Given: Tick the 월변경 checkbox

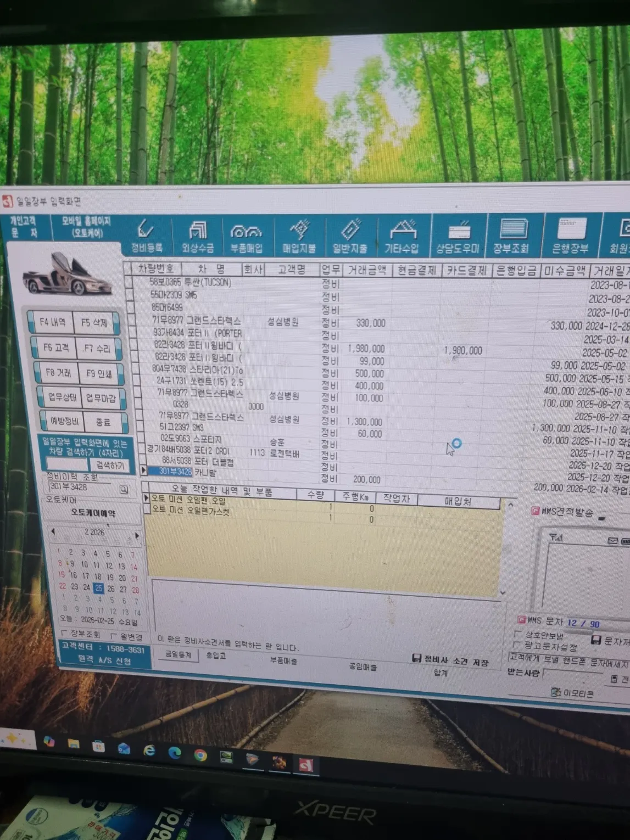Looking at the screenshot, I should point(114,637).
